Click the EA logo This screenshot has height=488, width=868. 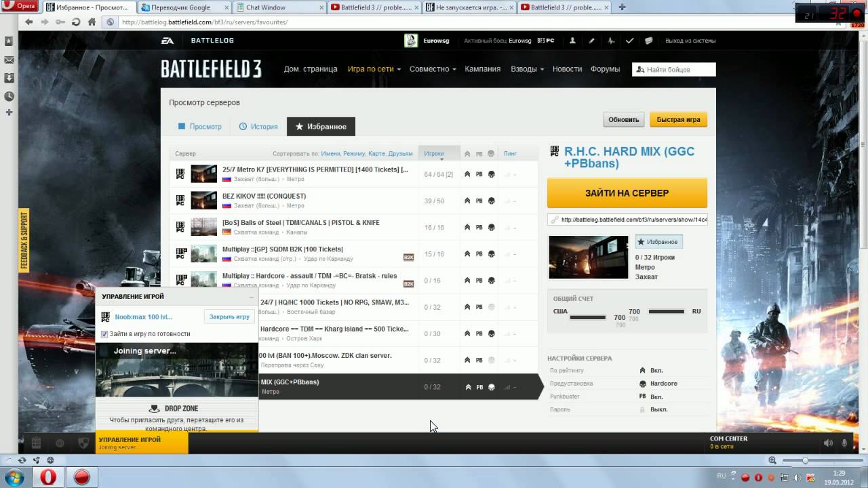pyautogui.click(x=167, y=41)
